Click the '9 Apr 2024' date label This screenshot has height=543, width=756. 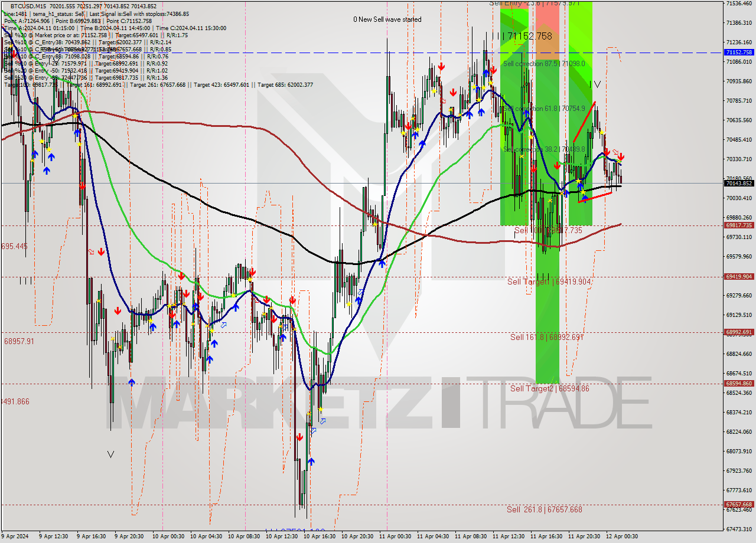(x=15, y=537)
